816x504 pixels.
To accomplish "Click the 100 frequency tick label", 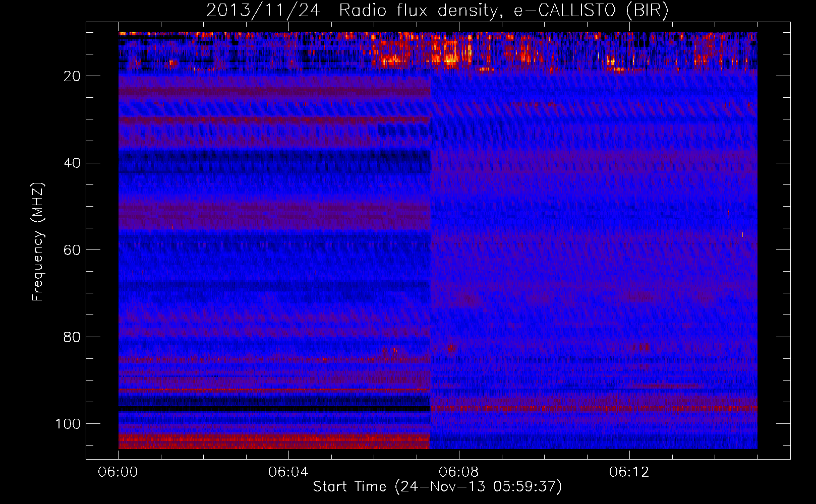I will [x=68, y=424].
